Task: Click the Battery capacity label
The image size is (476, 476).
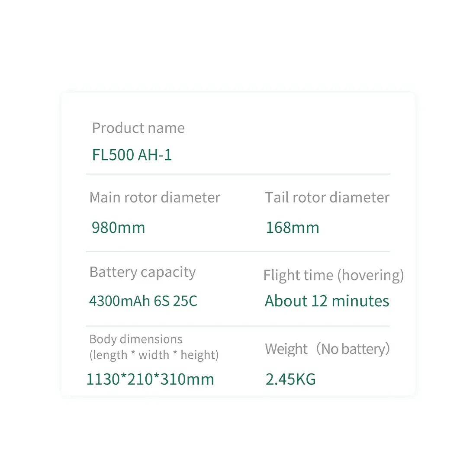Action: [x=142, y=272]
